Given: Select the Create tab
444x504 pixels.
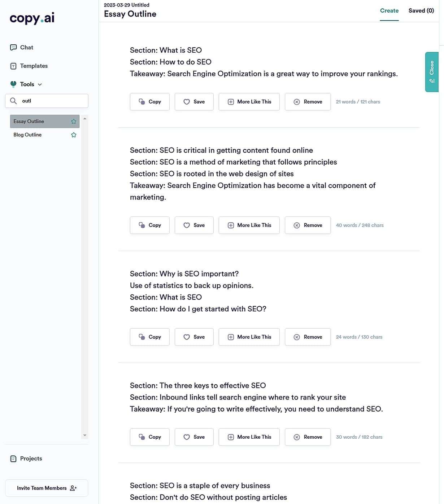Looking at the screenshot, I should point(389,11).
